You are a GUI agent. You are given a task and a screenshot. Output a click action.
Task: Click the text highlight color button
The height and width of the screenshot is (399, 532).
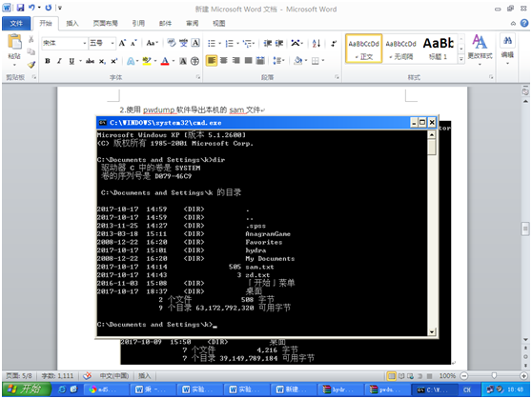[x=147, y=61]
